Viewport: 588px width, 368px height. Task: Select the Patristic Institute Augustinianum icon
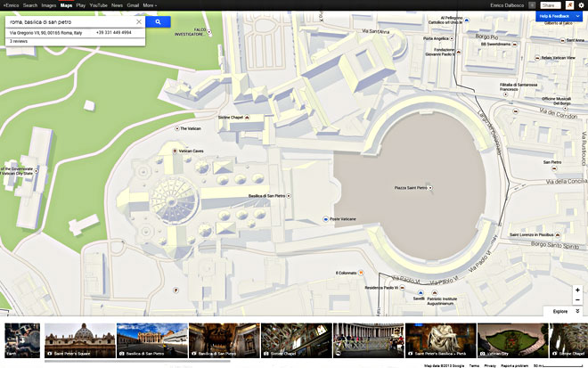click(435, 292)
